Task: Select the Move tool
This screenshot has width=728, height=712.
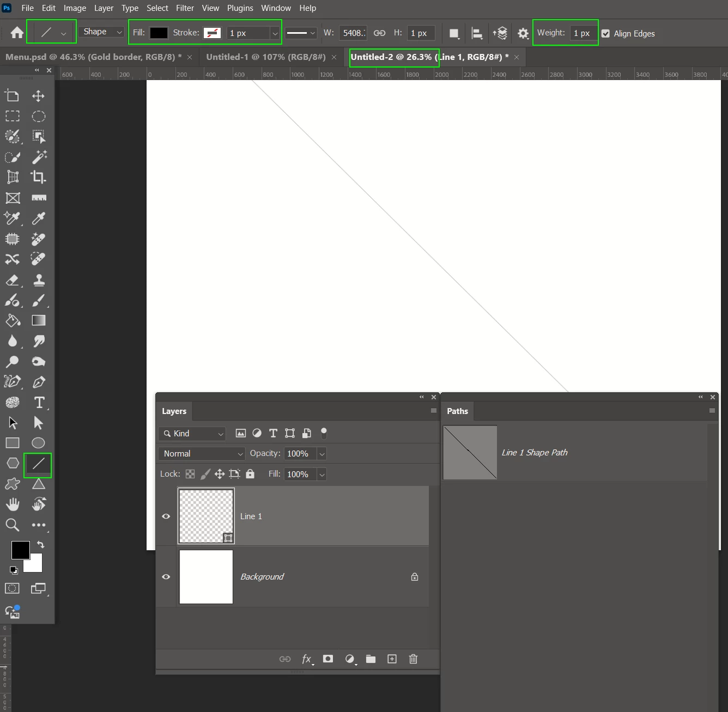Action: coord(38,96)
